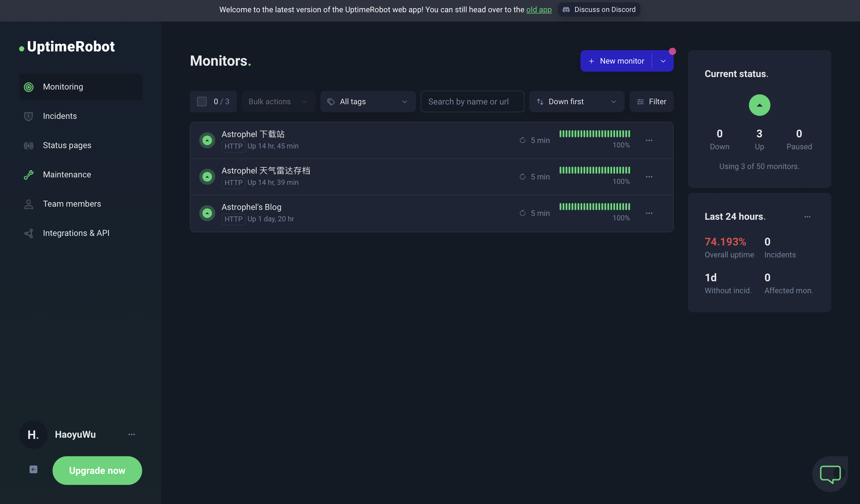Click uptime bar of Astrophel 天气雷达存档
Viewport: 860px width, 504px height.
(595, 170)
